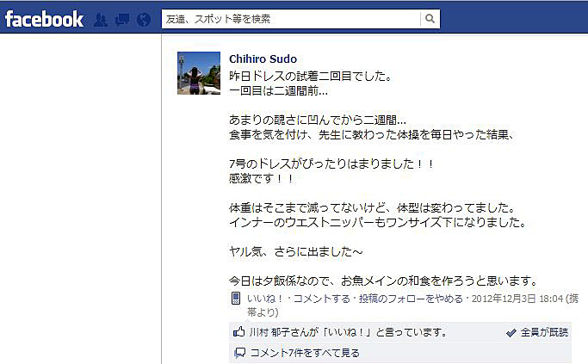Click 投稿のフォローをやめる link
Viewport: 588px width, 364px height.
coord(411,299)
